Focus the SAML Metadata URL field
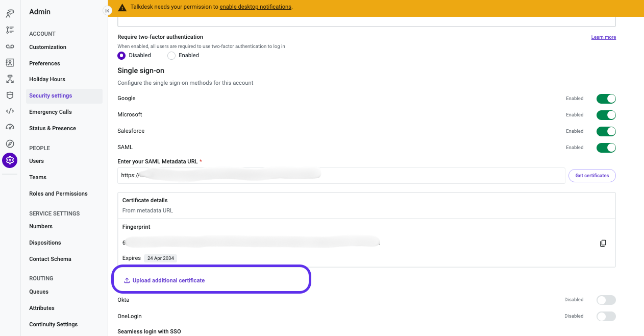The height and width of the screenshot is (336, 644). [341, 176]
